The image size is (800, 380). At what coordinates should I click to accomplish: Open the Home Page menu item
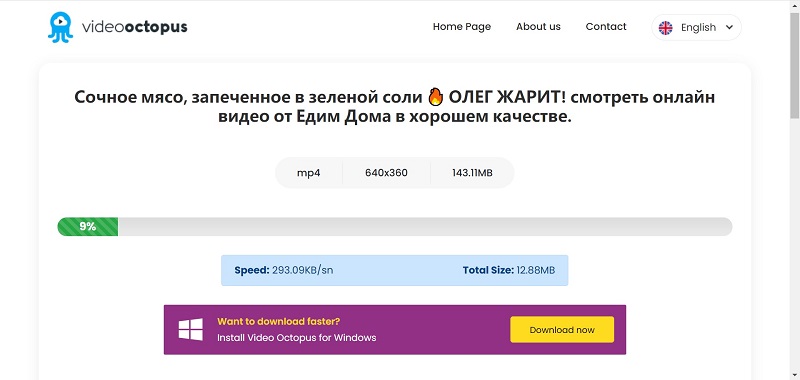click(x=462, y=27)
